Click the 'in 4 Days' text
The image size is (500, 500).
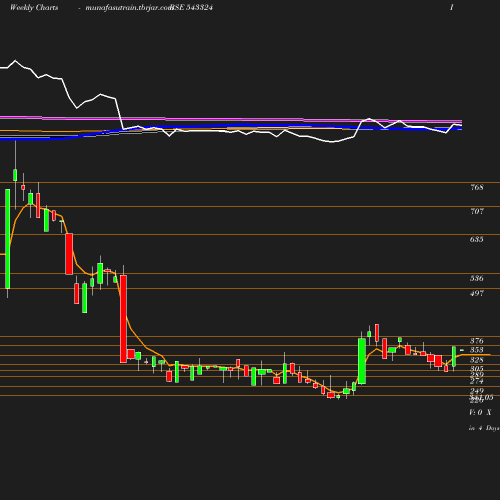coord(484,428)
